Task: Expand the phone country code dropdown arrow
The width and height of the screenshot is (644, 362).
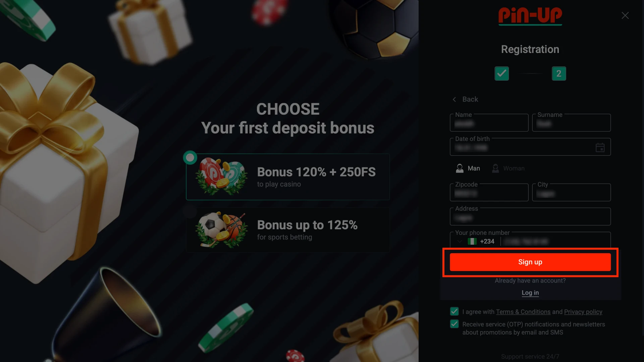Action: tap(460, 241)
